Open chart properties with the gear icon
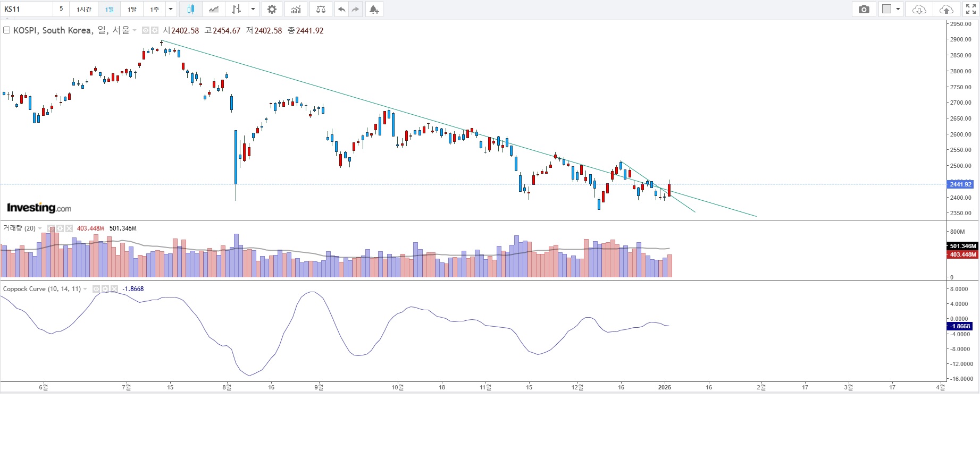 pyautogui.click(x=272, y=9)
